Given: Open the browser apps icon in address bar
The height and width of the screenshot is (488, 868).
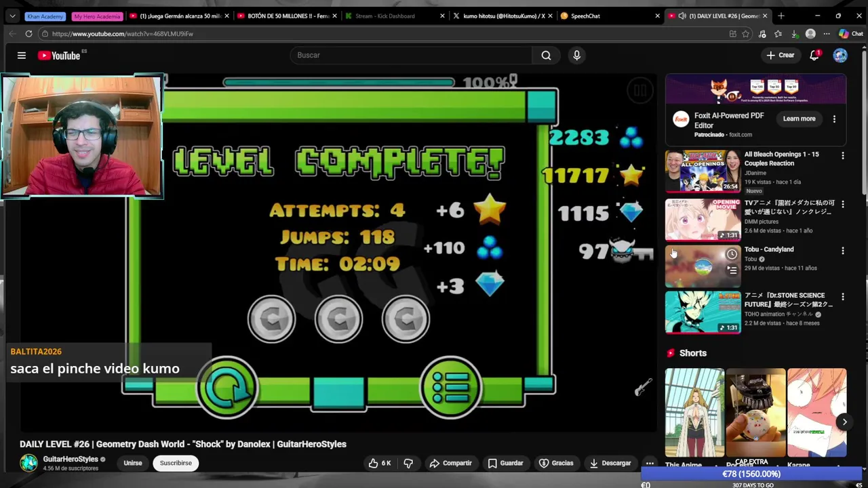Looking at the screenshot, I should coord(732,33).
